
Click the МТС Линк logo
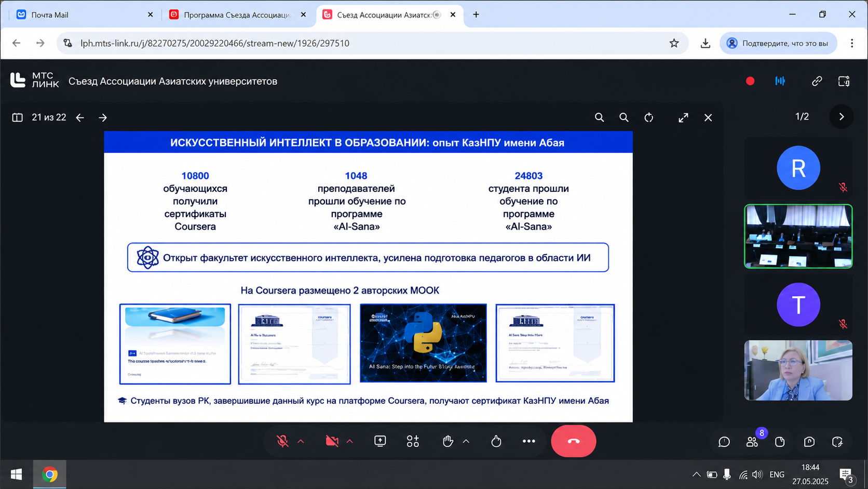[35, 80]
